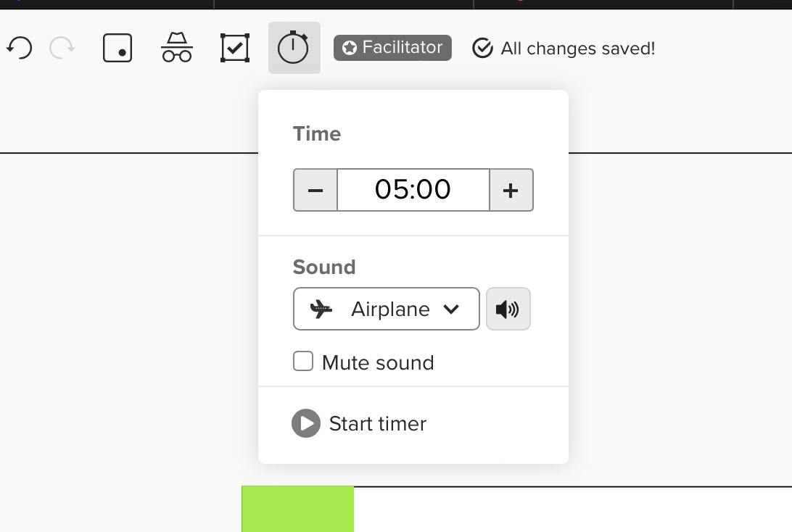Click the Facilitator text label
Screen dimensions: 792x532
tap(402, 48)
